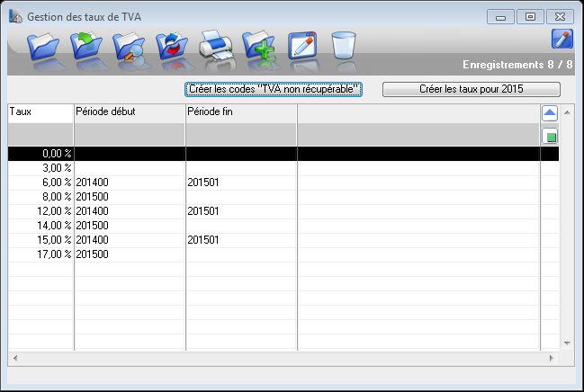
Task: Click horizontal scrollbar left arrow
Action: [x=15, y=358]
